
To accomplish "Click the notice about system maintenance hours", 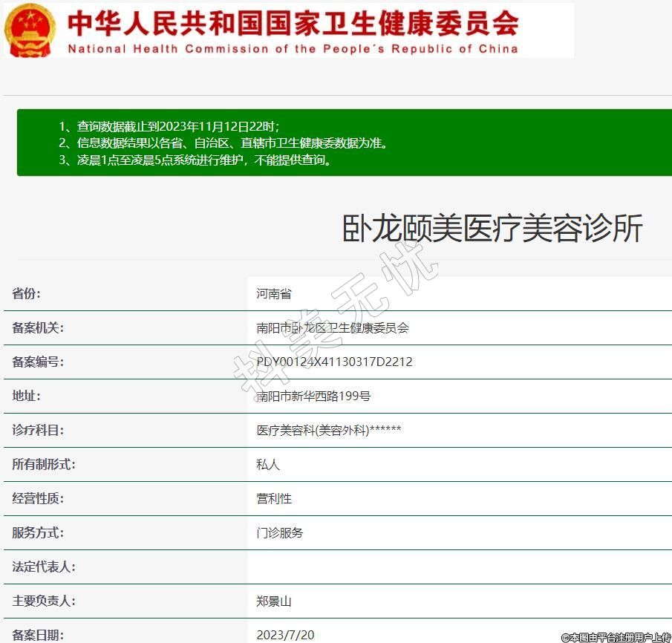I will coord(195,160).
